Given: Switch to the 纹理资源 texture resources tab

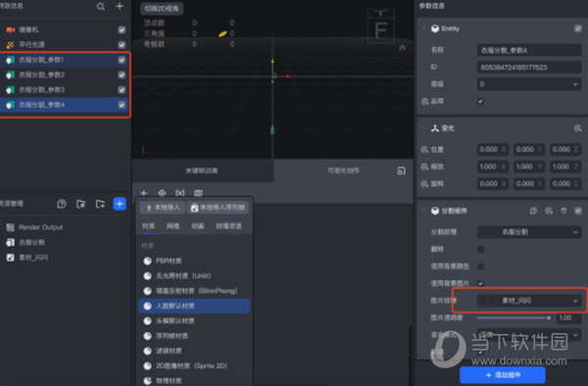Looking at the screenshot, I should pyautogui.click(x=228, y=226).
